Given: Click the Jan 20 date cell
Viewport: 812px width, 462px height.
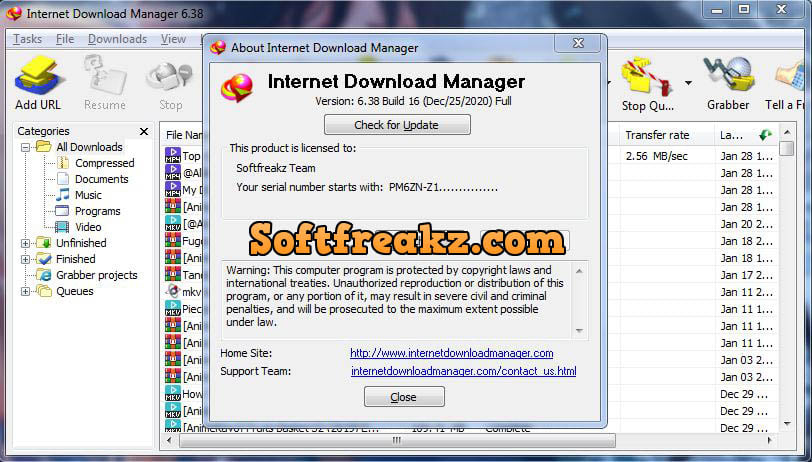Looking at the screenshot, I should pos(746,224).
